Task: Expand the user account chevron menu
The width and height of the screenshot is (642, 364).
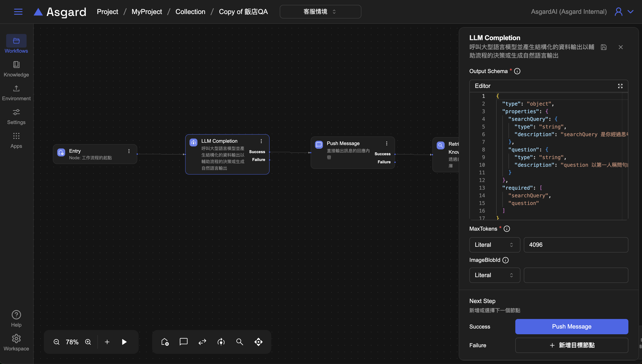Action: 631,12
